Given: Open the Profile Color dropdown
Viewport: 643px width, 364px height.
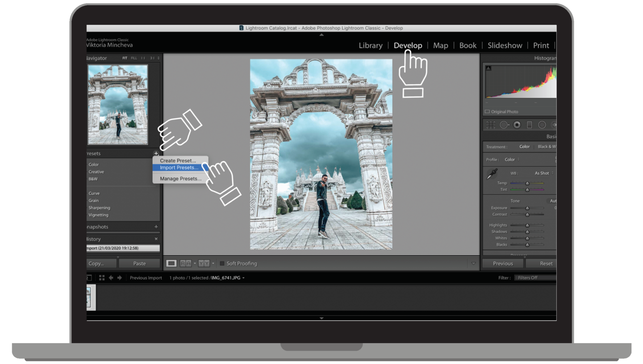Looking at the screenshot, I should (x=512, y=160).
